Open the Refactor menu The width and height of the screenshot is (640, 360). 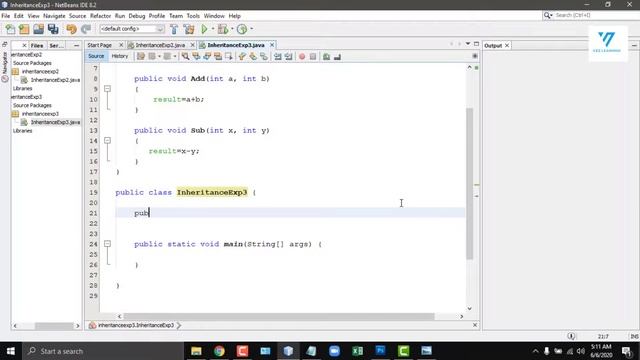(x=100, y=16)
